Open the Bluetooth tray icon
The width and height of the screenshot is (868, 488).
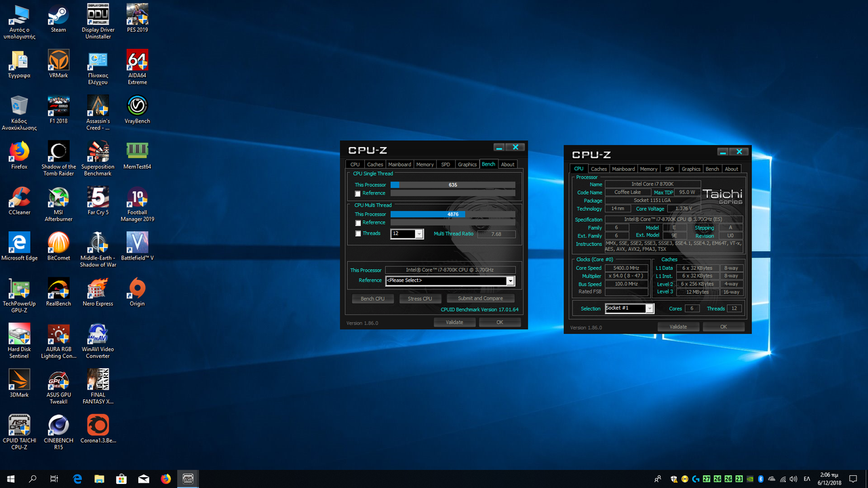click(x=761, y=479)
